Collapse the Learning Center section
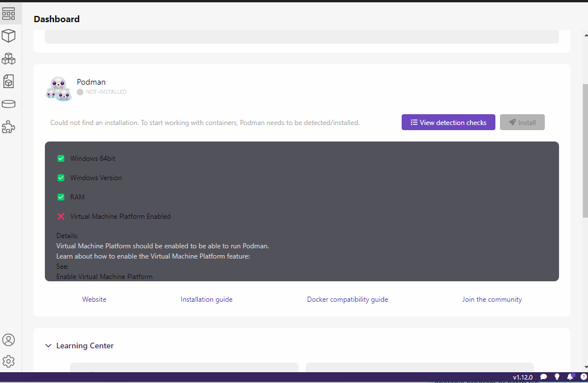The image size is (588, 383). (x=48, y=345)
